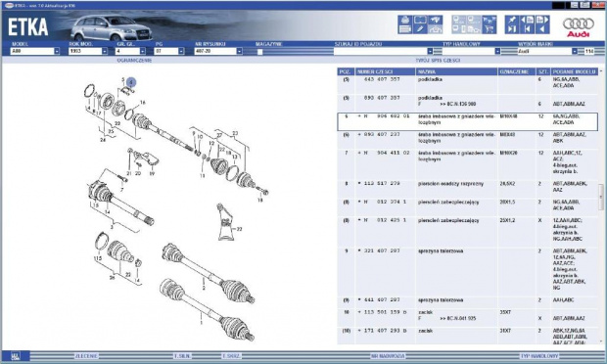This screenshot has height=364, width=607.
Task: Open the WYBÓR MARKI Audi dropdown
Action: 575,51
